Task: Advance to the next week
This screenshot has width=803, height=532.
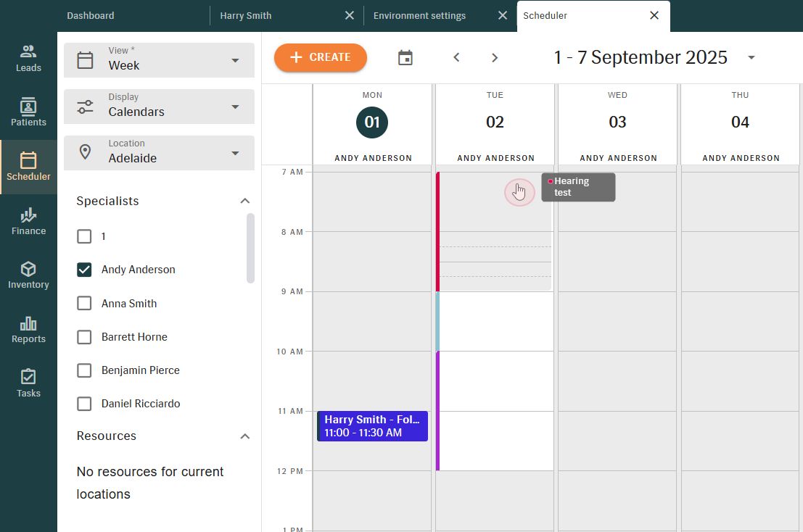Action: [495, 58]
